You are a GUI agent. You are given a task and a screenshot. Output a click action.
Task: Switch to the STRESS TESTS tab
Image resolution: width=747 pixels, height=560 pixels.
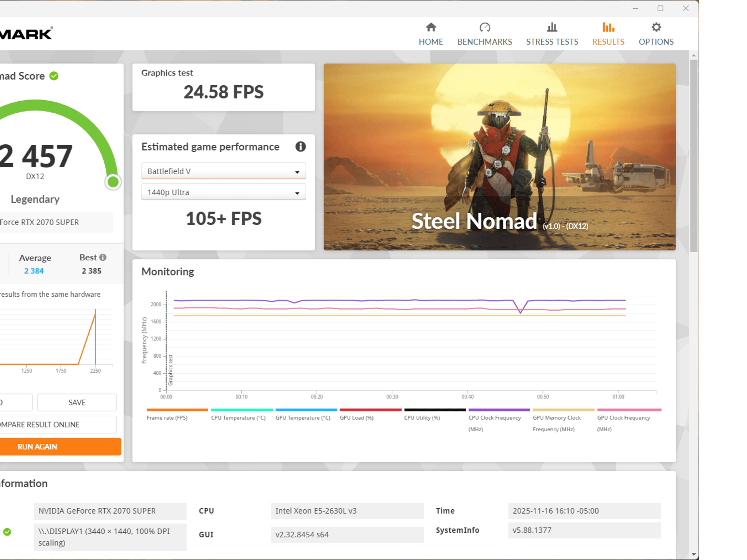[x=552, y=34]
